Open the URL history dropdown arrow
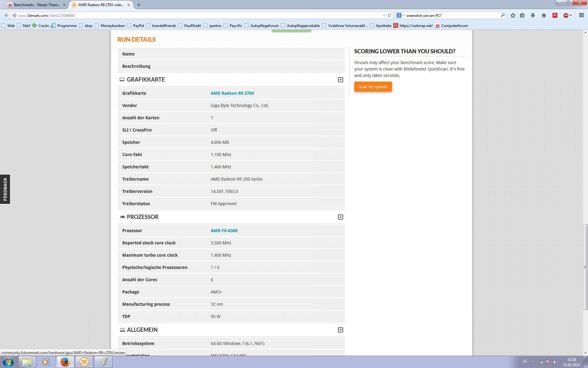The image size is (588, 368). [x=384, y=15]
